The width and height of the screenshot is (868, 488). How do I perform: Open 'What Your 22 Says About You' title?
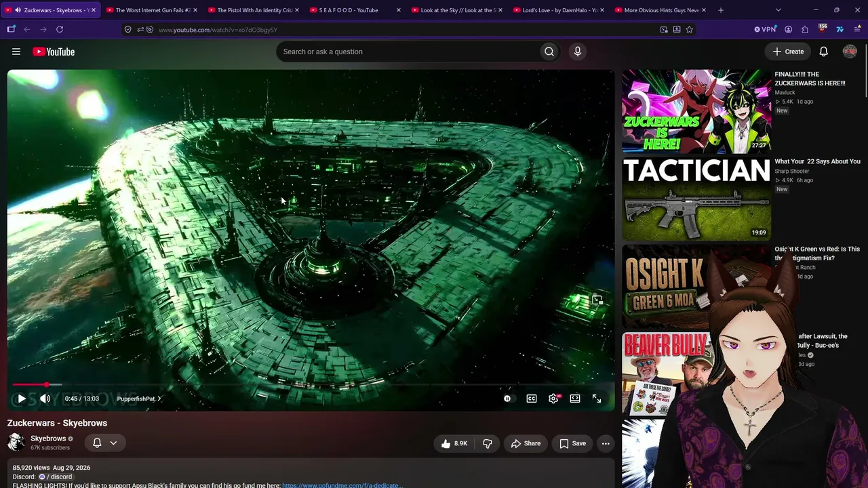pyautogui.click(x=817, y=161)
